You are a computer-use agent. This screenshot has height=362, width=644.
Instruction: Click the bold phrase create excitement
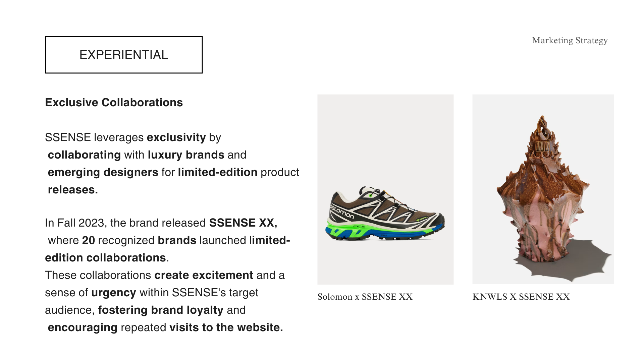pyautogui.click(x=204, y=275)
